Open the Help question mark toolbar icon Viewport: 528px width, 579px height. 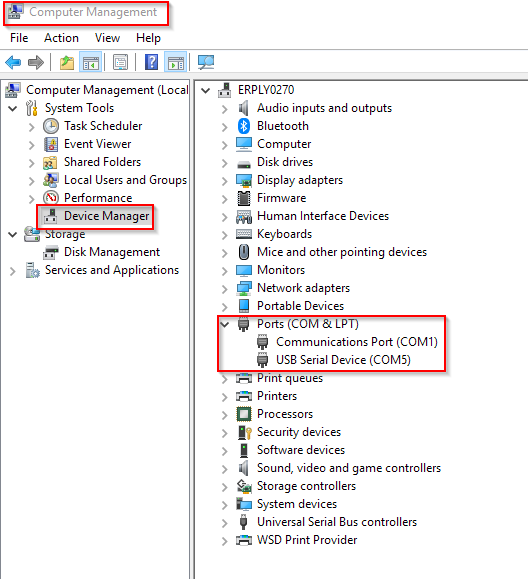(x=151, y=62)
